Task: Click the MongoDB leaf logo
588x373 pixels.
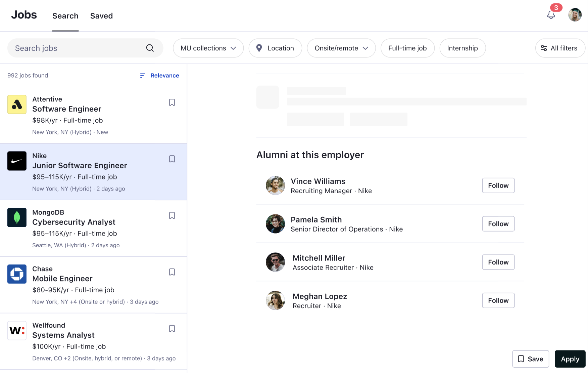Action: [17, 217]
